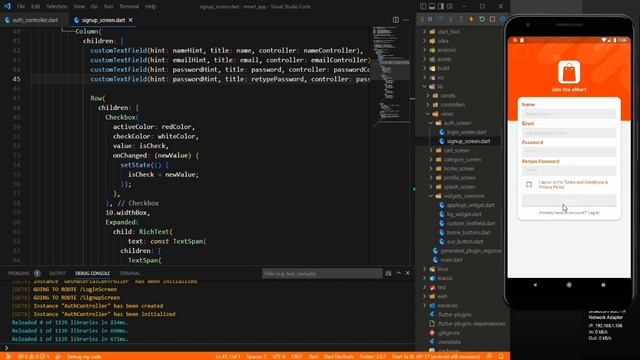Image resolution: width=640 pixels, height=360 pixels.
Task: Check the Terms and Conditions checkbox
Action: click(x=529, y=184)
